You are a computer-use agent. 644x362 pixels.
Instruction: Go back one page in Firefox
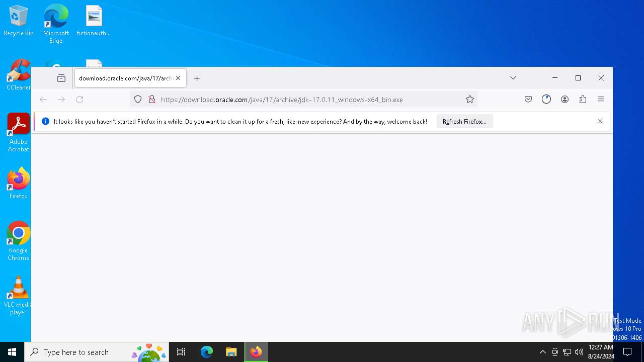(43, 100)
